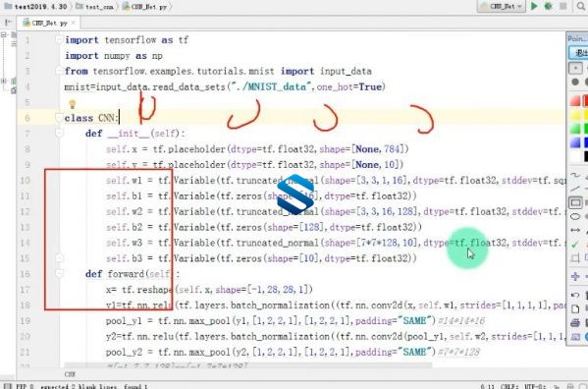The image size is (588, 389).
Task: Click the printer icon in annotation panel
Action: (575, 322)
